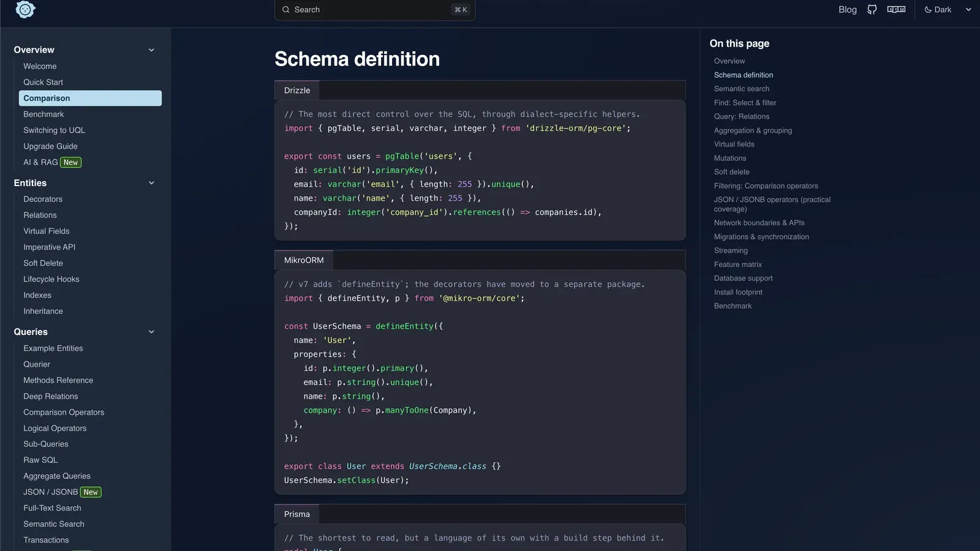Focus the Search input field
Viewport: 980px width, 551px height.
[x=375, y=10]
